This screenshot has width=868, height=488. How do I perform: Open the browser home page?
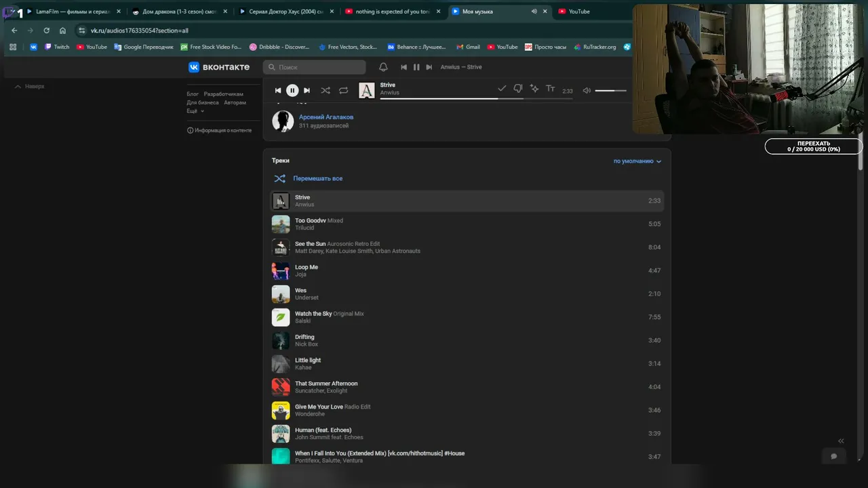click(62, 30)
